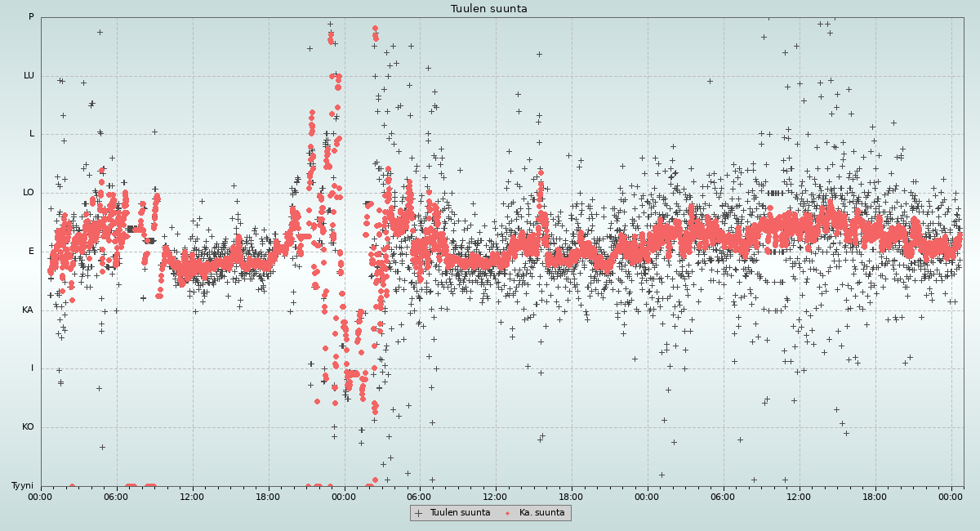This screenshot has width=980, height=531.
Task: Select the leftmost 06:00 time axis label
Action: tap(117, 496)
